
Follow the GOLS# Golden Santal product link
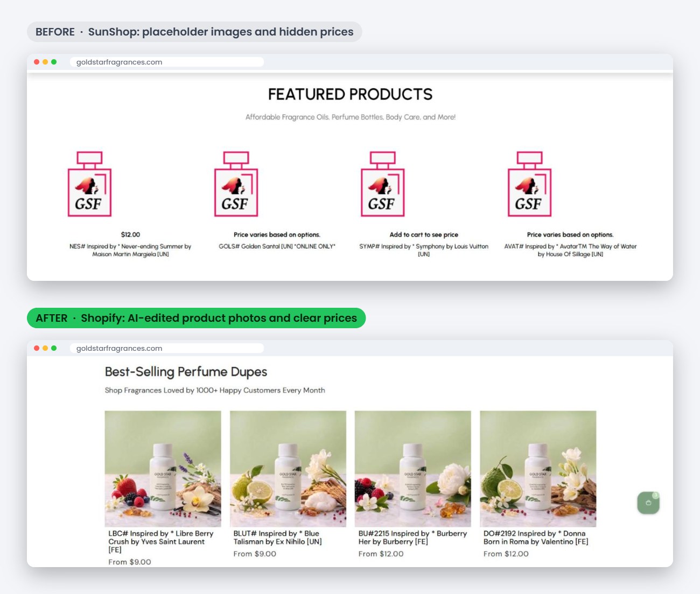(x=277, y=246)
